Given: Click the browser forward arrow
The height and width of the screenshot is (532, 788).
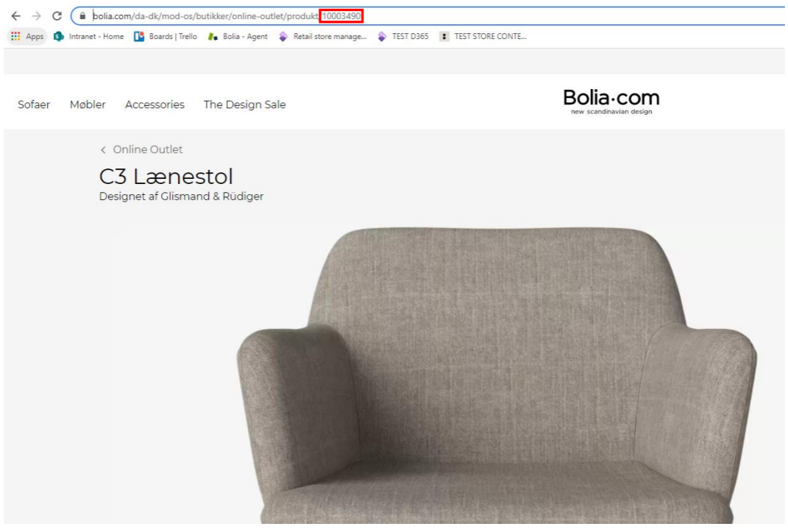Looking at the screenshot, I should pyautogui.click(x=37, y=16).
